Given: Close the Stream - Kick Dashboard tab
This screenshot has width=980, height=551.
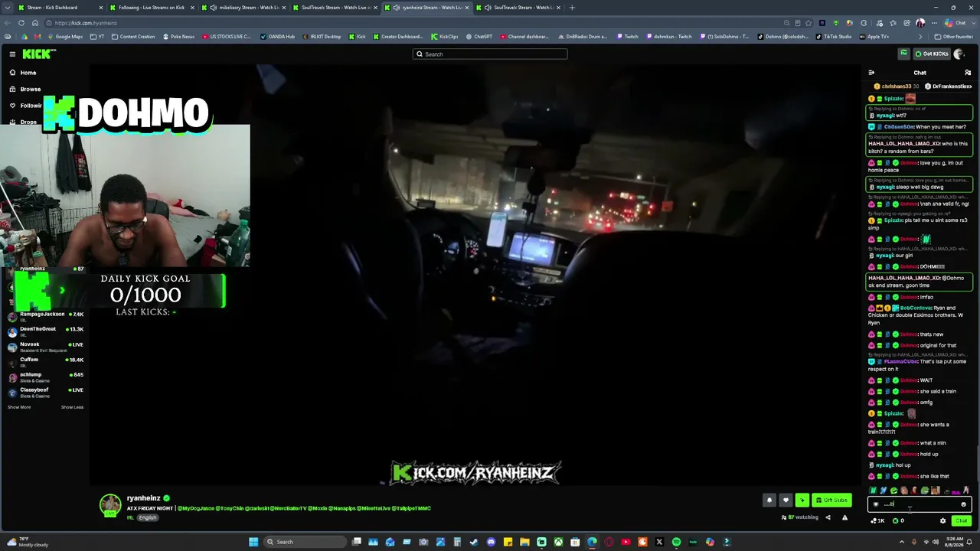Looking at the screenshot, I should click(100, 8).
